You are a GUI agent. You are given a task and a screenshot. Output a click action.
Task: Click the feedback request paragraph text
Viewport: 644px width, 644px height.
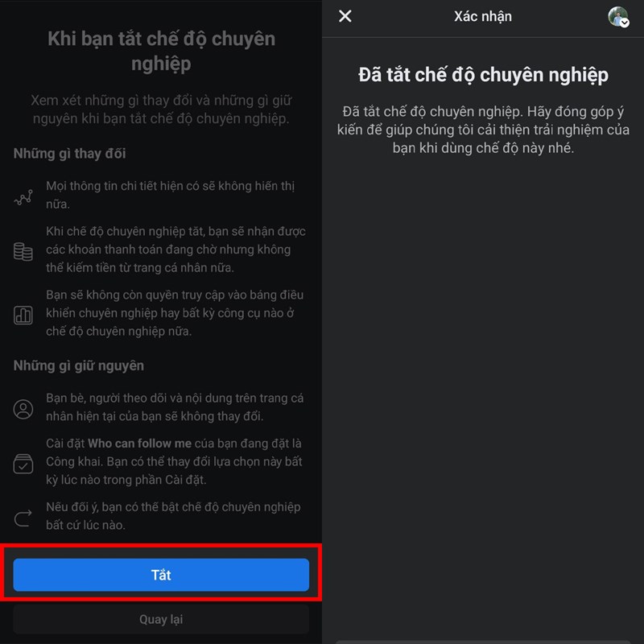[483, 130]
